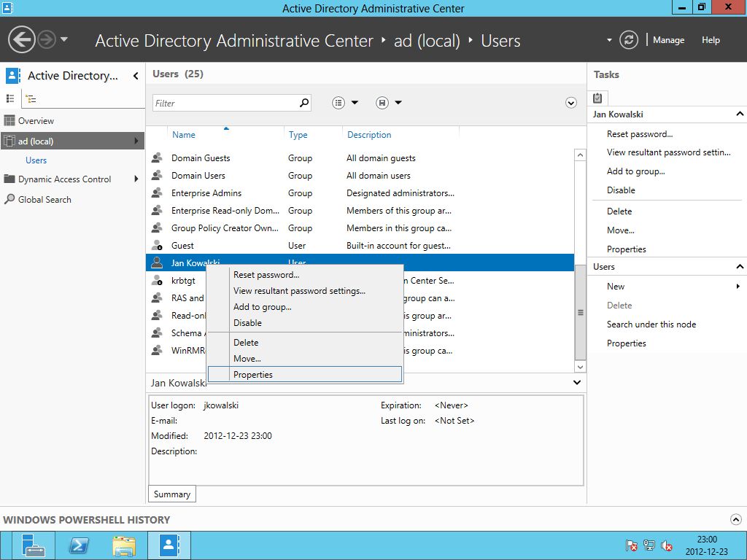Open the Manage menu

click(668, 40)
